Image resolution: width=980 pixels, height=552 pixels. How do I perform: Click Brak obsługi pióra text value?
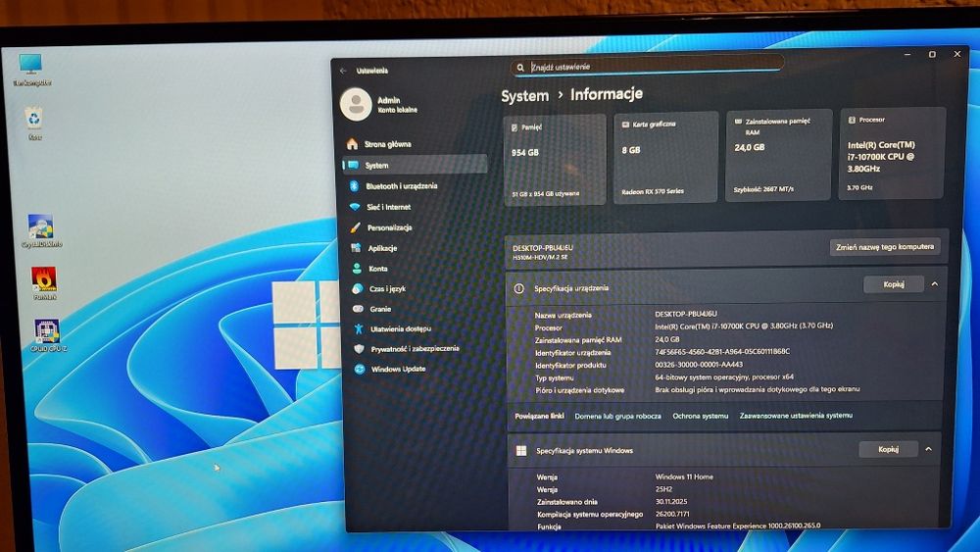click(757, 389)
